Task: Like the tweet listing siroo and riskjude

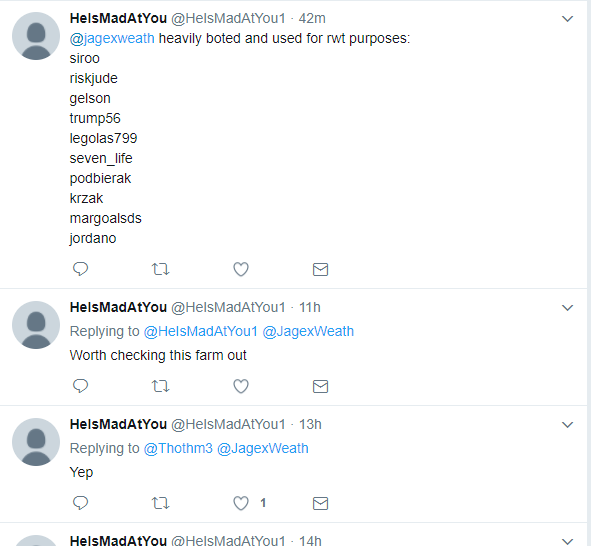Action: tap(241, 269)
